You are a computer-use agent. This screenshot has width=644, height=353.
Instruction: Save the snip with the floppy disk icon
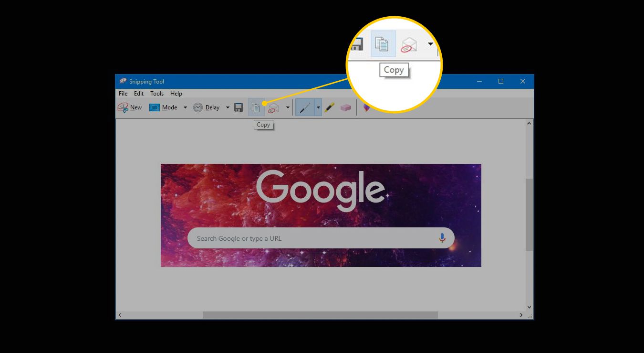[x=239, y=107]
